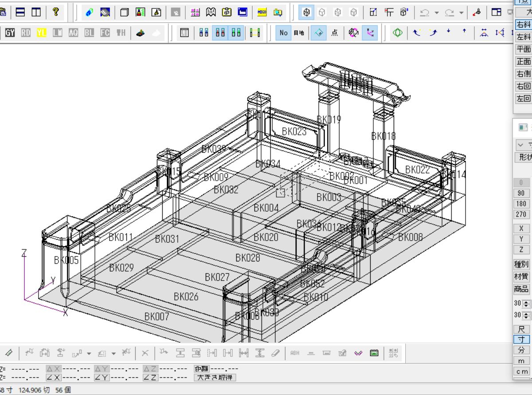Screen dimensions: 532x395
Task: Click the list table view icon
Action: (x=184, y=33)
